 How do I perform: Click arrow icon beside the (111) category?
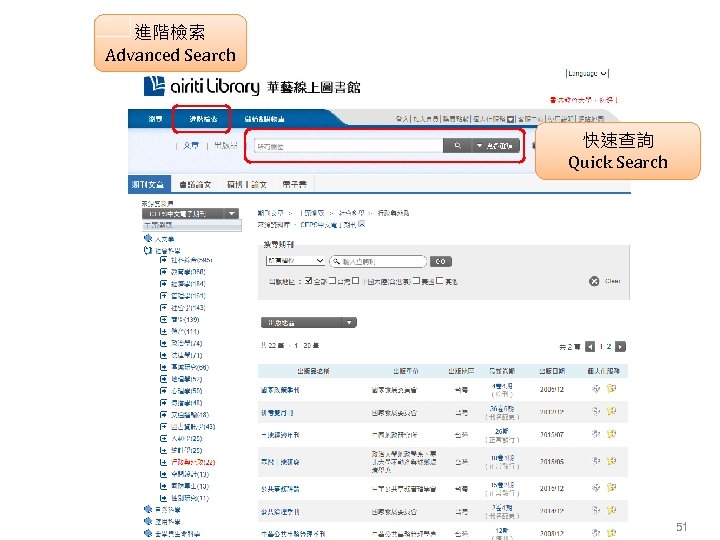point(163,332)
